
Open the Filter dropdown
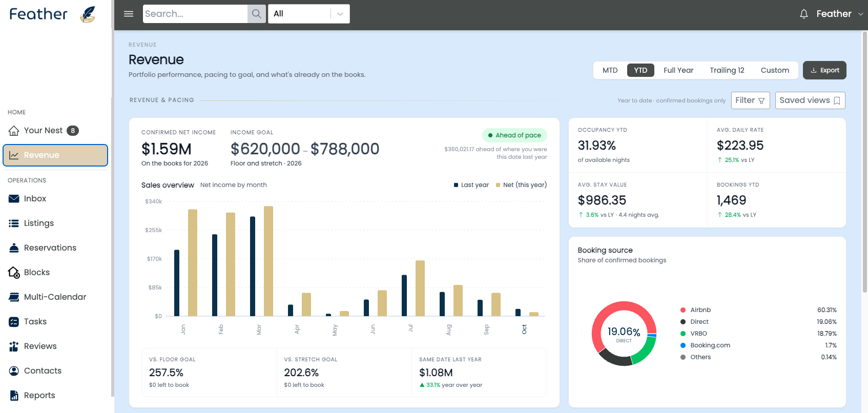[x=751, y=100]
